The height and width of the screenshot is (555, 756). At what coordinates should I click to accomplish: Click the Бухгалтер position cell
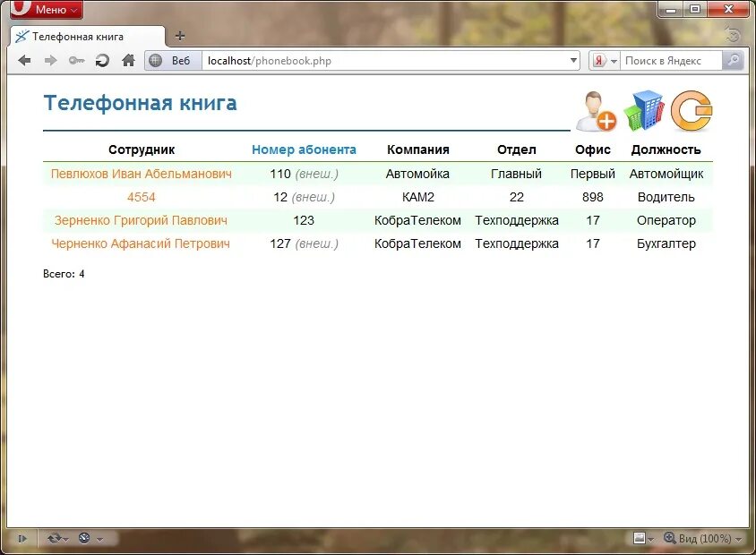(x=666, y=243)
